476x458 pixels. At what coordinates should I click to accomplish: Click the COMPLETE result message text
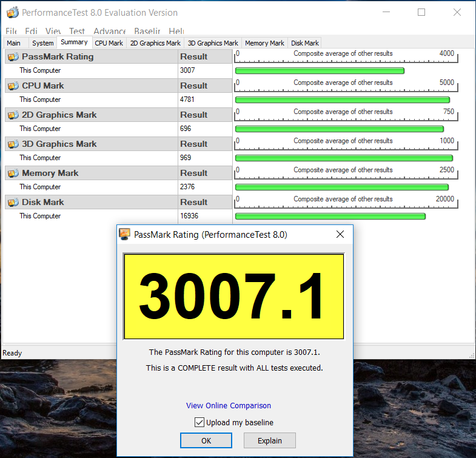[234, 368]
